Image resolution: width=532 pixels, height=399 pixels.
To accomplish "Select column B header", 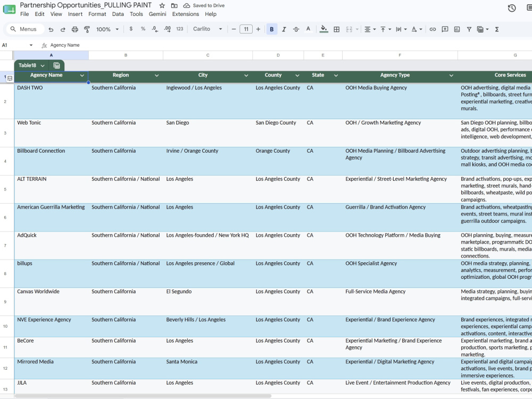I will coord(126,55).
